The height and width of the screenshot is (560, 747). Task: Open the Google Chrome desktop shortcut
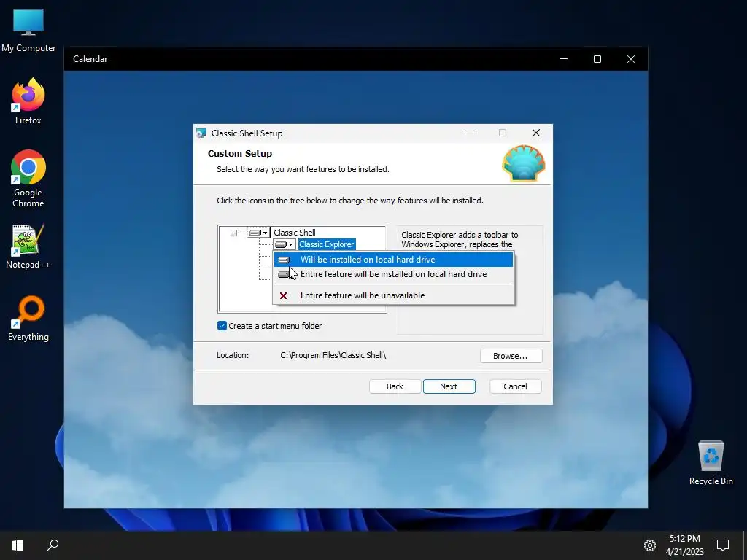click(28, 179)
